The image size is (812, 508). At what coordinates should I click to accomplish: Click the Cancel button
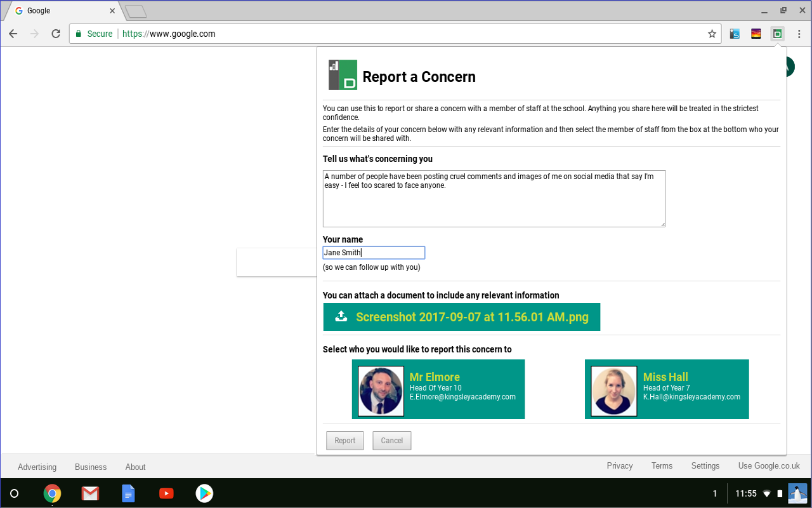click(392, 441)
